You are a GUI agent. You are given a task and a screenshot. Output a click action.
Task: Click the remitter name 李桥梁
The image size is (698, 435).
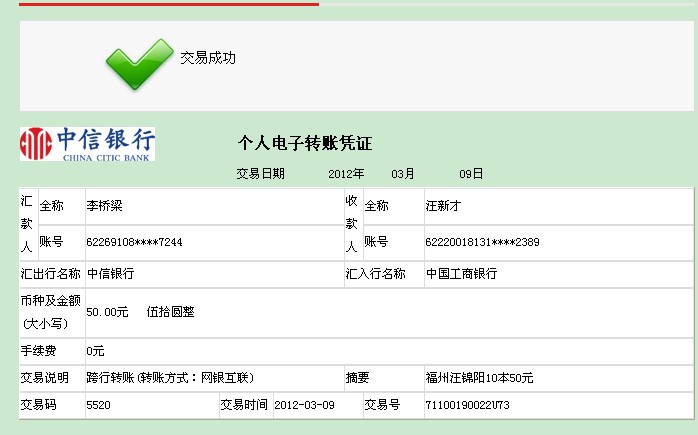104,205
